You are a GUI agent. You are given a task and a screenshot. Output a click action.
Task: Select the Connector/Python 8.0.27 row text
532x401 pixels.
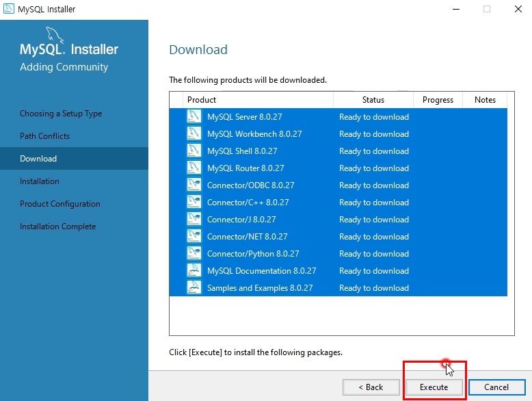pyautogui.click(x=253, y=254)
